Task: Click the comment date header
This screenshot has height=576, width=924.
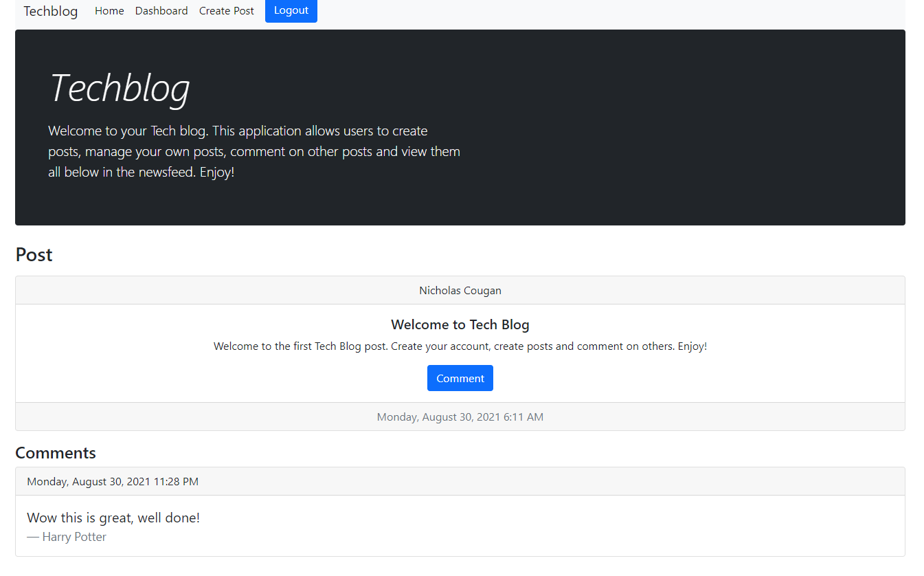Action: click(112, 481)
